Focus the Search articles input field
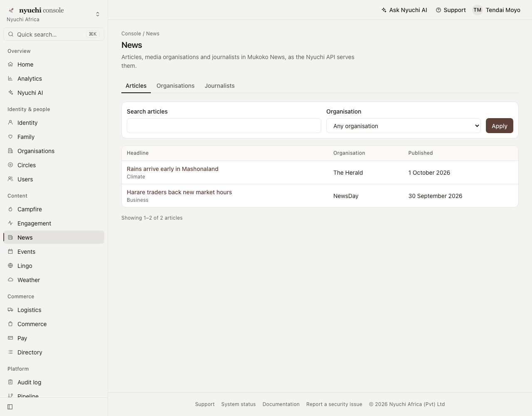 coord(224,126)
